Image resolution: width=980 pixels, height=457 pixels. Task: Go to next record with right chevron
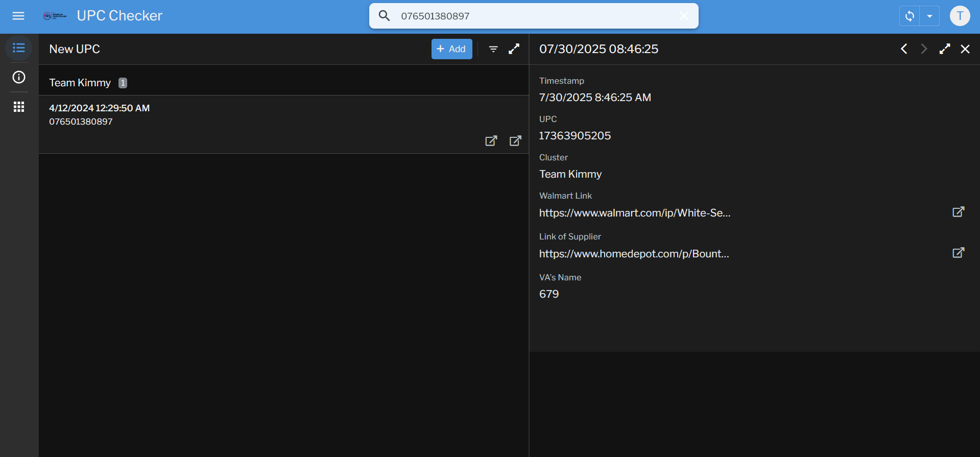coord(924,49)
